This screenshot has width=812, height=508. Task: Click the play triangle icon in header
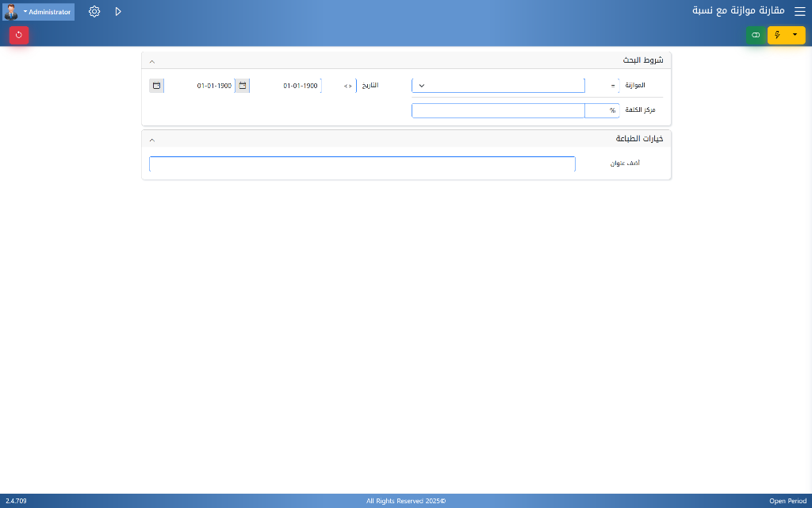point(118,12)
